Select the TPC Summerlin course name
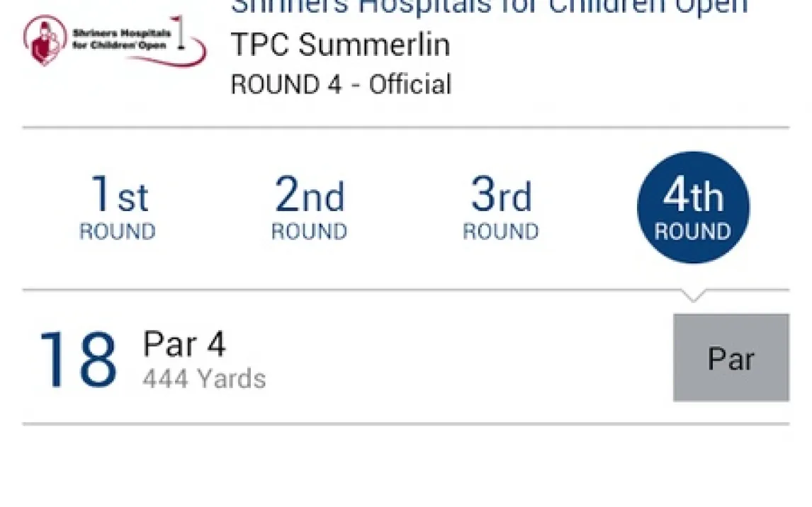Screen dimensions: 812x507 [x=340, y=45]
